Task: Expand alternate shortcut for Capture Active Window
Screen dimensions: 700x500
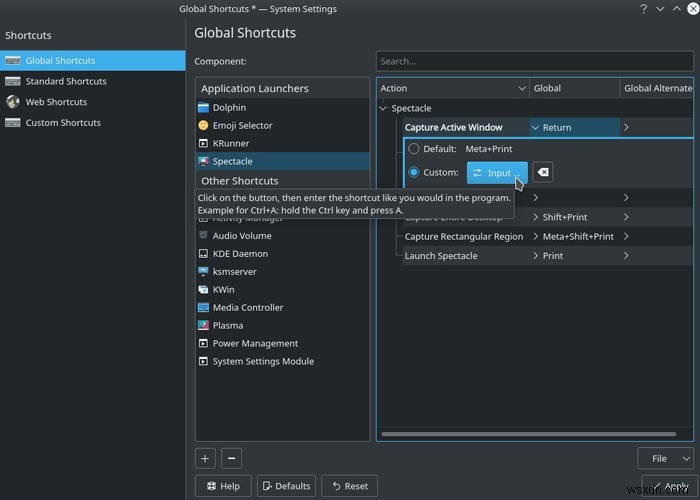Action: click(x=626, y=128)
